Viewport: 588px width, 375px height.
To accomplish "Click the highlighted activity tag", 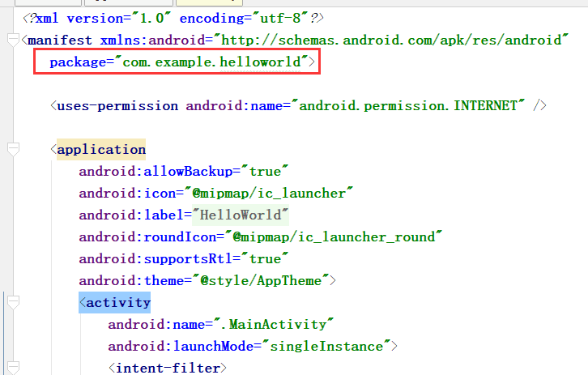I will tap(115, 303).
